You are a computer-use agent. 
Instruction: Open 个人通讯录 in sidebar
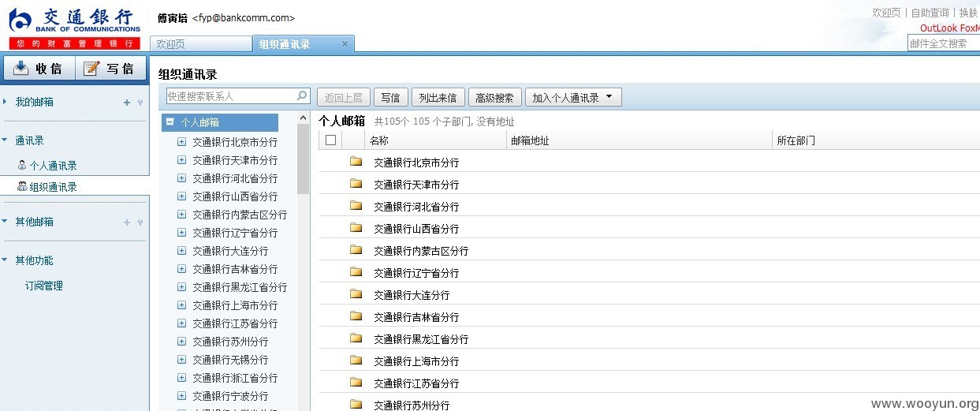(x=53, y=166)
